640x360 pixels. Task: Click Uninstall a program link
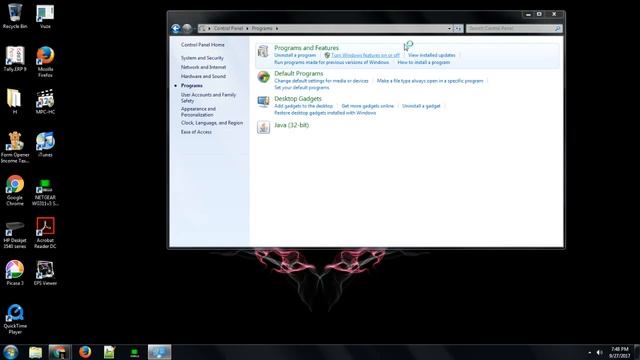(295, 55)
